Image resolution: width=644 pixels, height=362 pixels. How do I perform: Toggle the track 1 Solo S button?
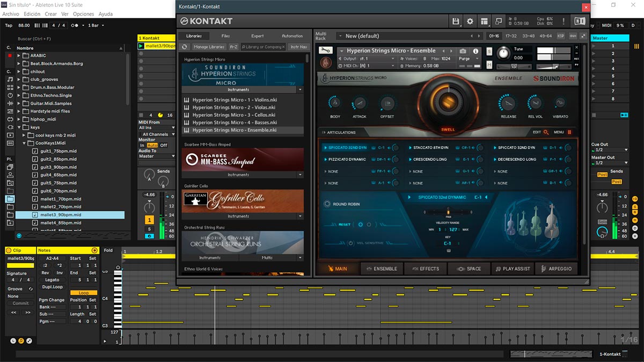(x=149, y=229)
